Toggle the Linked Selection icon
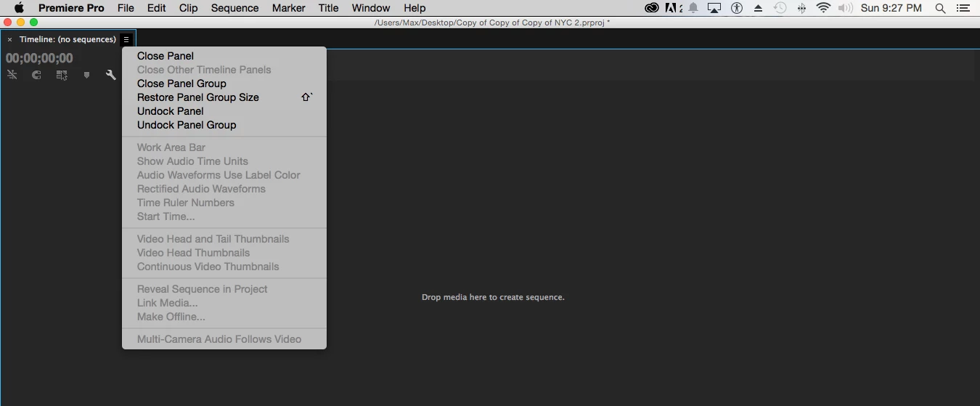The width and height of the screenshot is (980, 406). pyautogui.click(x=62, y=75)
